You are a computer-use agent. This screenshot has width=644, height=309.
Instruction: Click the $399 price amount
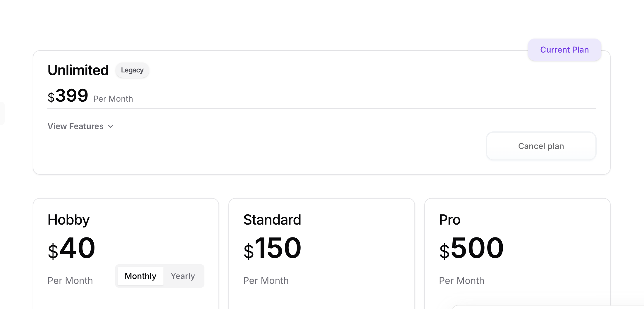(68, 96)
